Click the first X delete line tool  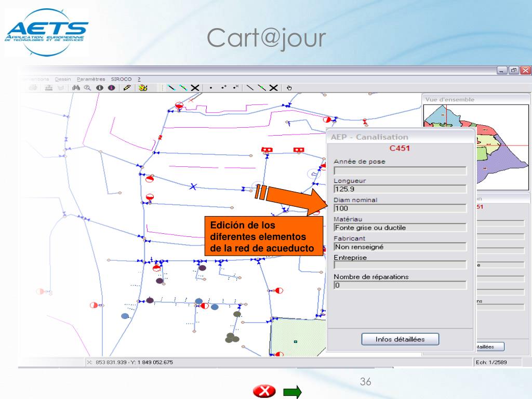click(195, 88)
